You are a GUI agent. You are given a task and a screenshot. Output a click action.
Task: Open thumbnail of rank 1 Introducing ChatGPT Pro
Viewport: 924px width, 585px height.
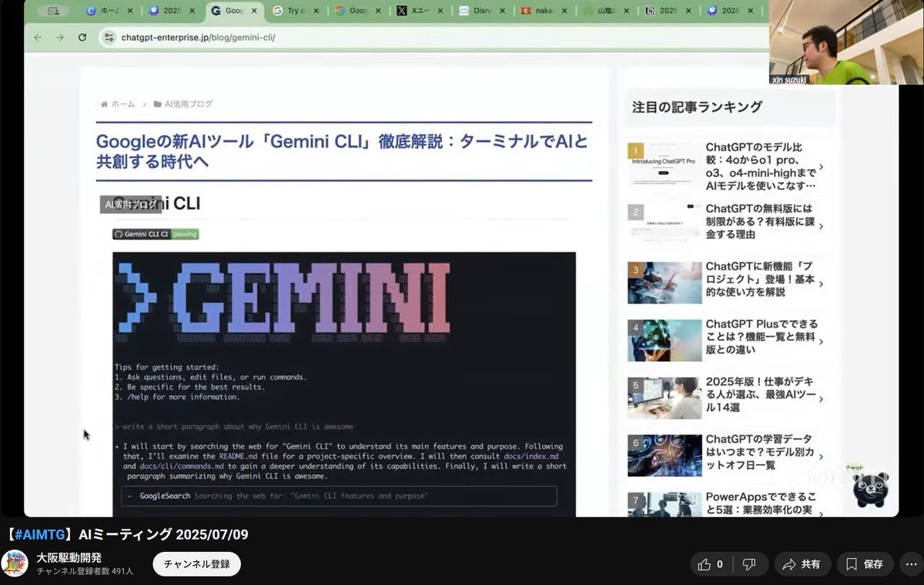point(665,163)
